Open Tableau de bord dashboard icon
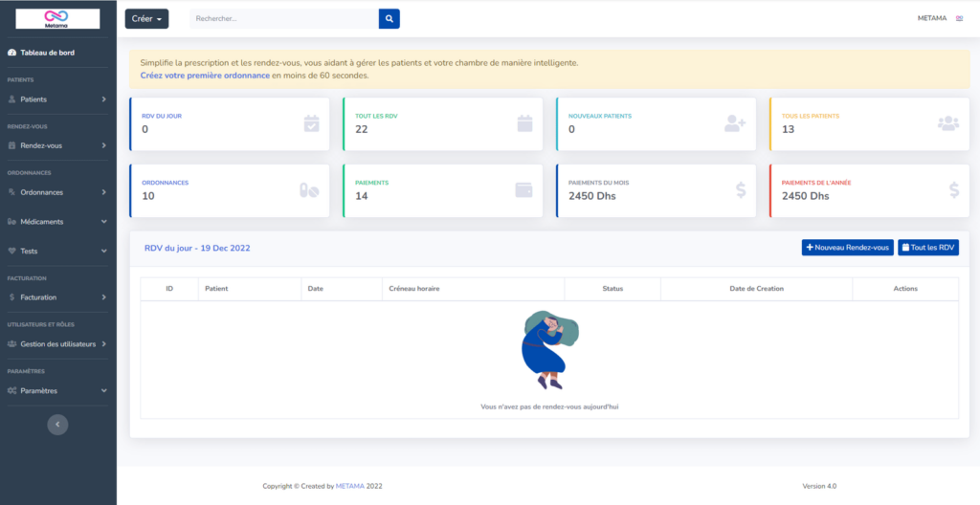The image size is (980, 505). coord(11,54)
